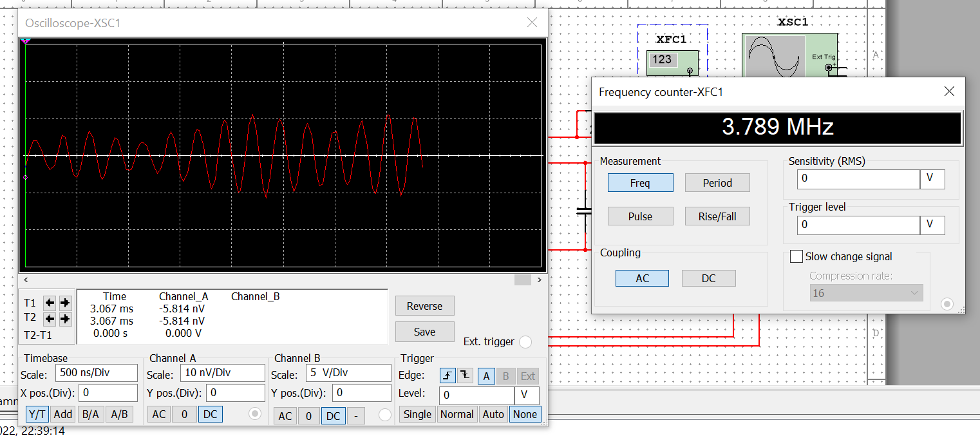The height and width of the screenshot is (447, 980).
Task: Select the rising edge trigger icon
Action: [x=448, y=376]
